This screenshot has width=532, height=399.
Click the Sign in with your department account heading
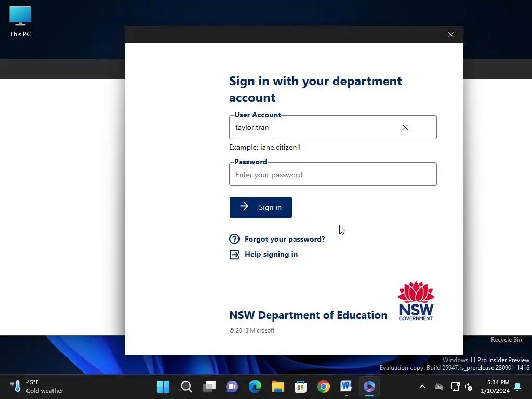click(315, 89)
